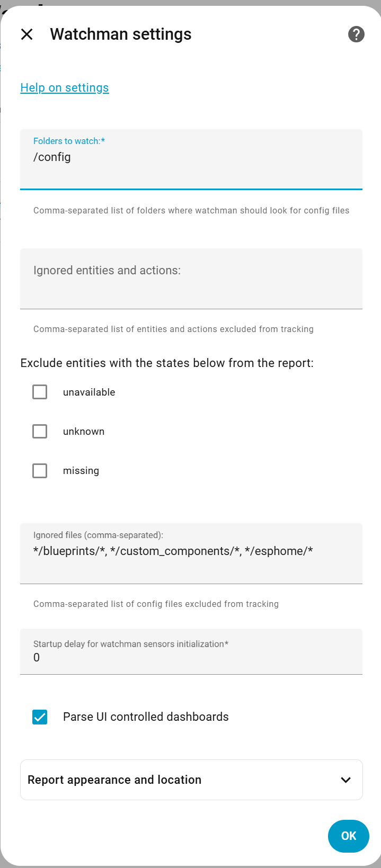This screenshot has width=381, height=868.
Task: Uncheck Parse UI controlled dashboards checkbox
Action: pyautogui.click(x=40, y=717)
